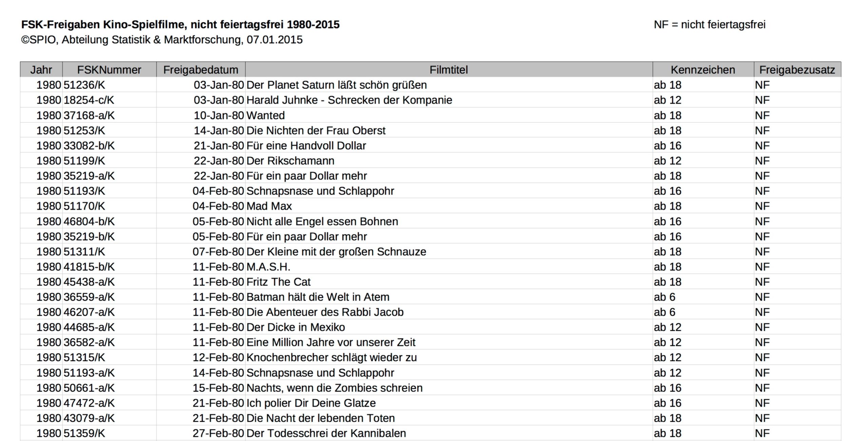The width and height of the screenshot is (868, 441).
Task: Click the Freigabezusatz column header
Action: 797,70
